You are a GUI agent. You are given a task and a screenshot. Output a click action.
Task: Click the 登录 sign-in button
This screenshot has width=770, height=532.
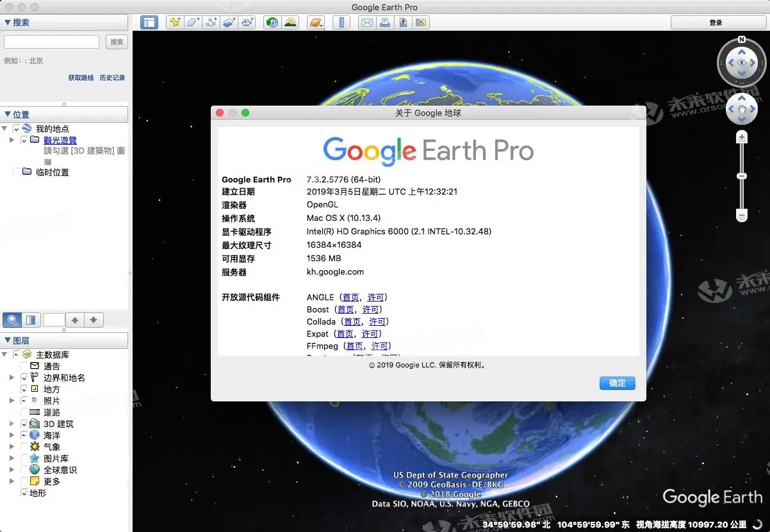point(716,22)
